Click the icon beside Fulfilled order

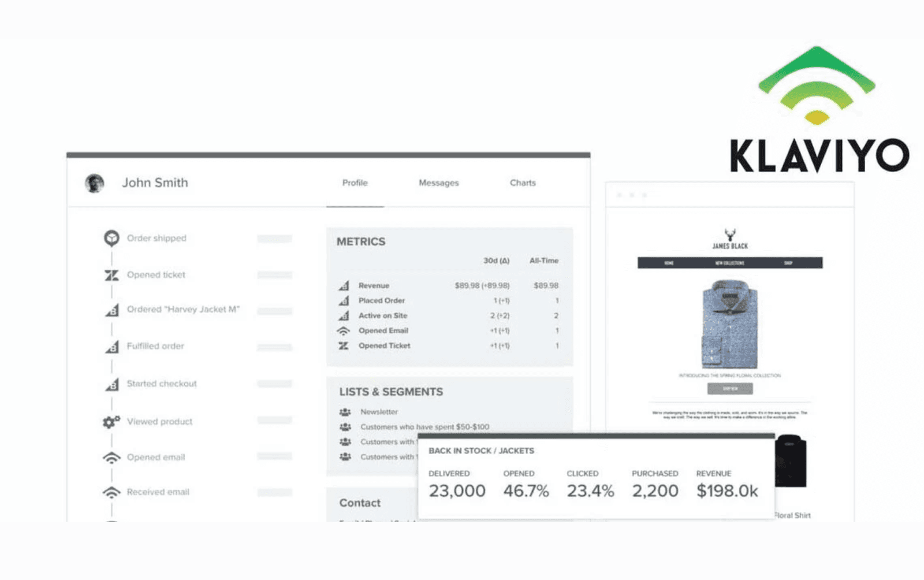pos(112,347)
